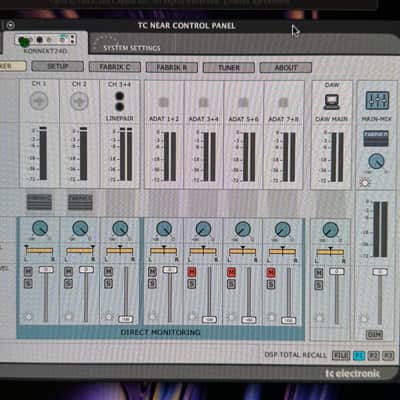Click the CH 2 volume fader handle
The width and height of the screenshot is (400, 400).
coord(86,269)
